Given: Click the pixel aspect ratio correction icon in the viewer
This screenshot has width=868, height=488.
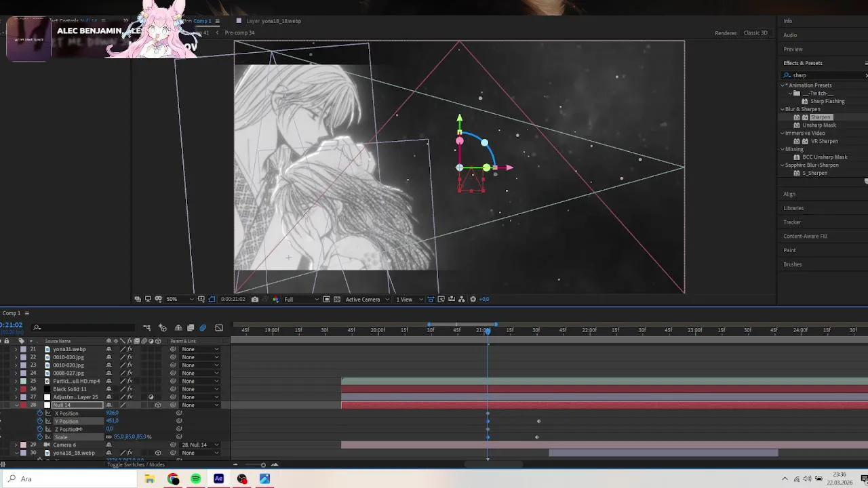Looking at the screenshot, I should [x=431, y=299].
